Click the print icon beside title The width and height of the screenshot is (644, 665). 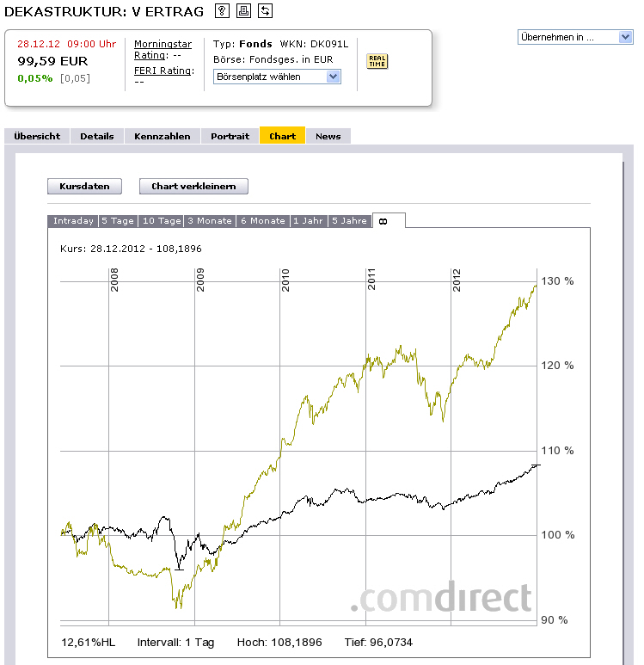click(243, 11)
